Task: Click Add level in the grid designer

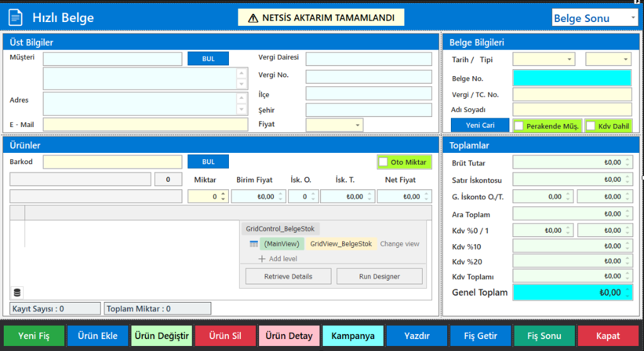Action: coord(283,259)
